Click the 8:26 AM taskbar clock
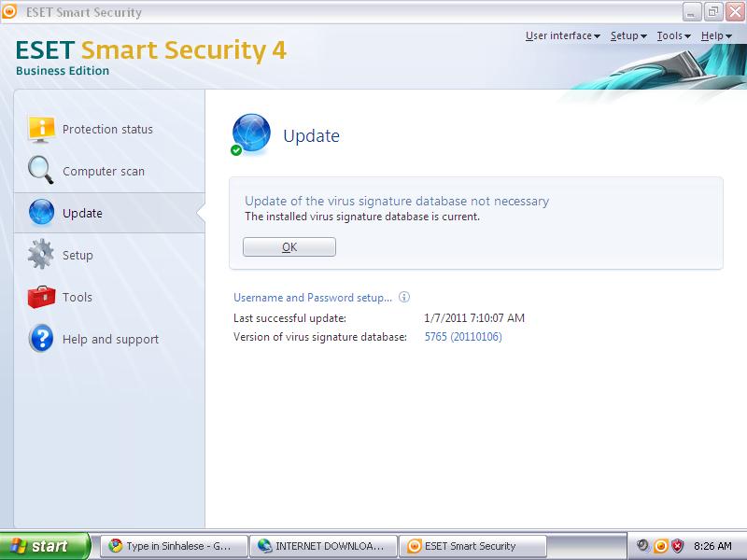The height and width of the screenshot is (560, 747). (712, 546)
